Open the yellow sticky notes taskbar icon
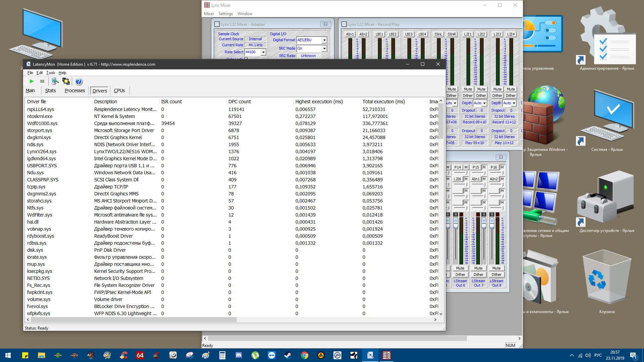The image size is (644, 362). click(25, 355)
